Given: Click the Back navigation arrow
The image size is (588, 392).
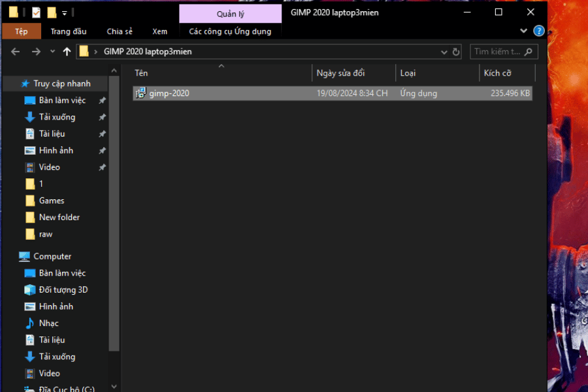Looking at the screenshot, I should coord(16,52).
